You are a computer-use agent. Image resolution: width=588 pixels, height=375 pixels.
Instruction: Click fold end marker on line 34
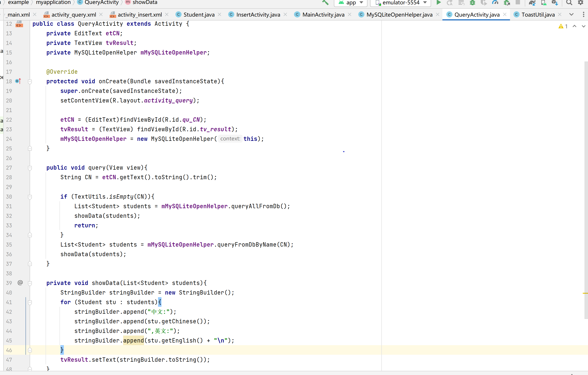30,235
